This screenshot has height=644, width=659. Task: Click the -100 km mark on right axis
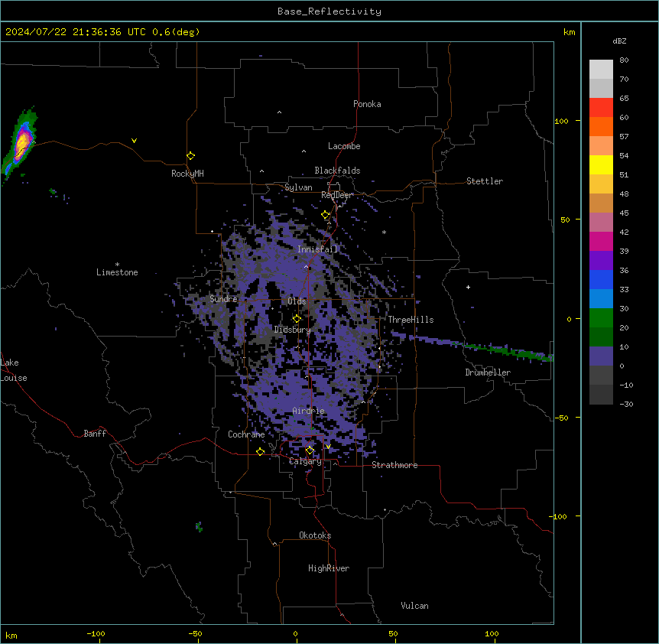[x=560, y=516]
